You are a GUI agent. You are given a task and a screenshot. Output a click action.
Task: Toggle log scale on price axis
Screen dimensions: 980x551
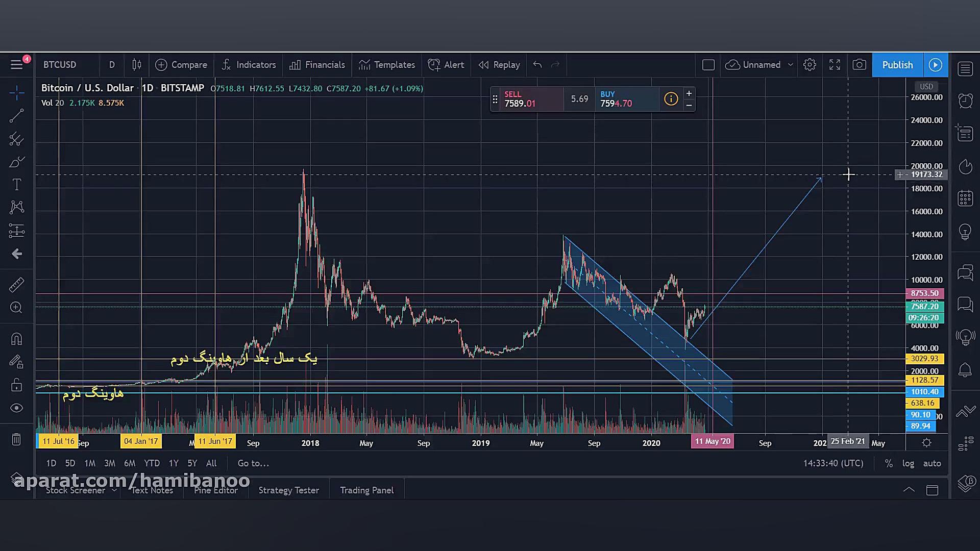point(908,463)
